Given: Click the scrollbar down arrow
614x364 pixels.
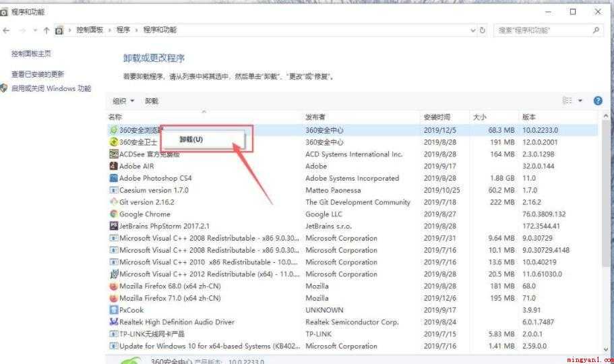Looking at the screenshot, I should coord(606,349).
